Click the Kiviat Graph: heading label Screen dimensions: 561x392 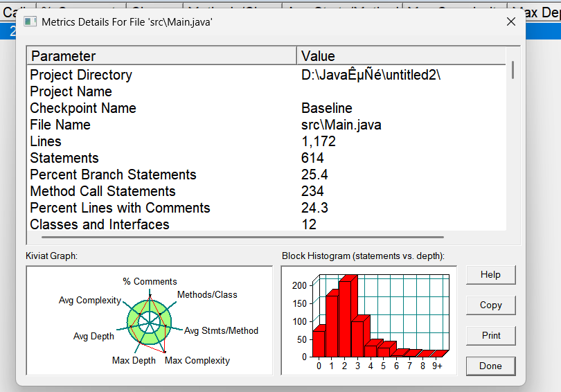51,256
